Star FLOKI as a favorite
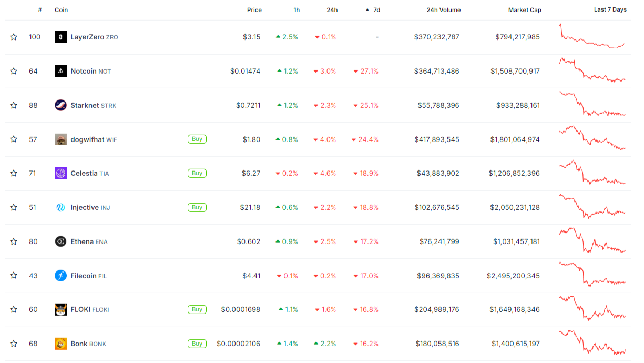Viewport: 644px width, 363px height. [14, 309]
